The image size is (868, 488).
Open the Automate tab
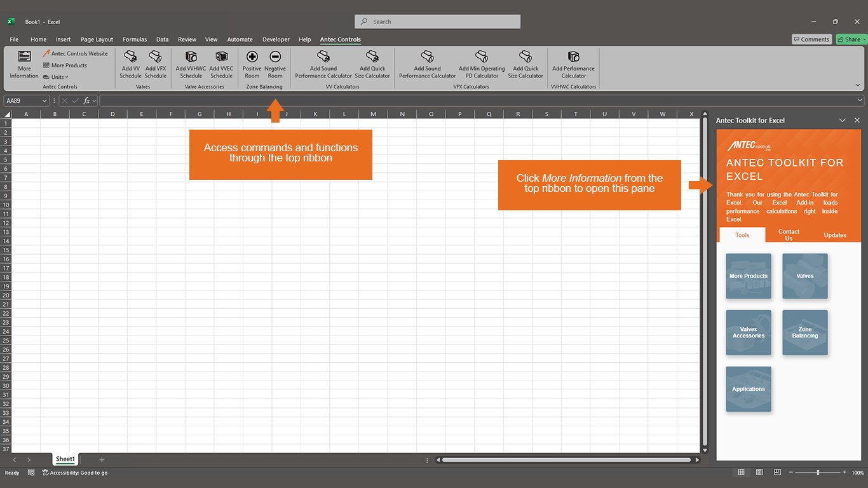tap(240, 39)
